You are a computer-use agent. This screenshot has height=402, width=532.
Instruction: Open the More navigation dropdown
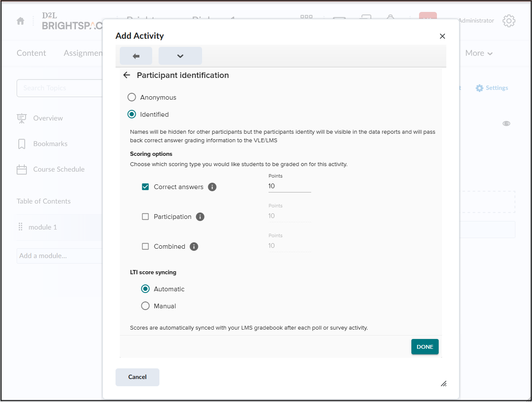pyautogui.click(x=478, y=53)
